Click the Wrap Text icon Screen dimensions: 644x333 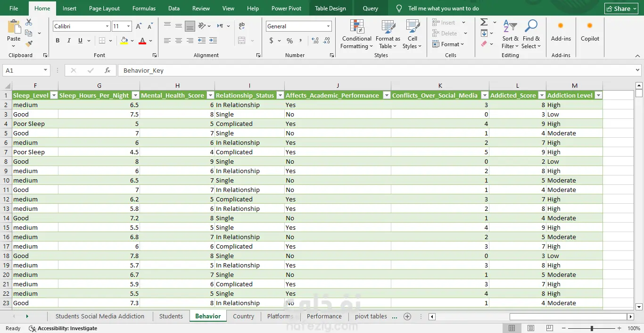point(242,26)
